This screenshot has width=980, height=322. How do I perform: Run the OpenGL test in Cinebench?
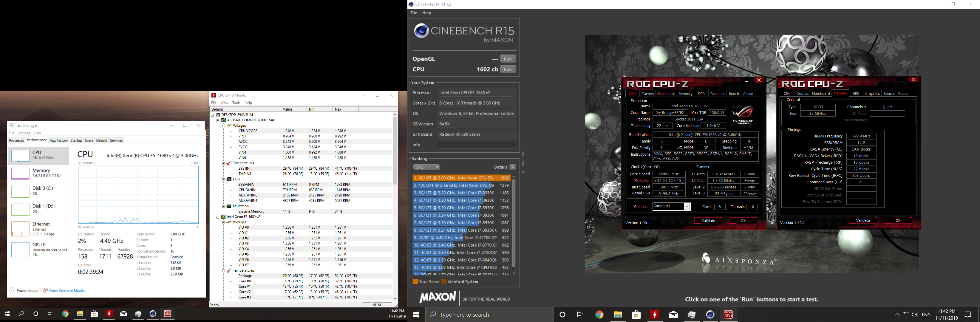(x=508, y=59)
